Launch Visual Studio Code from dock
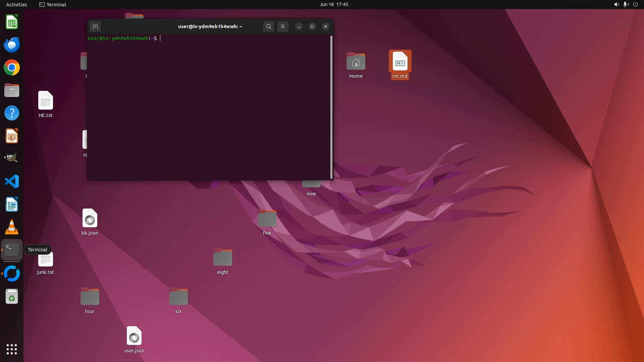 (x=12, y=182)
